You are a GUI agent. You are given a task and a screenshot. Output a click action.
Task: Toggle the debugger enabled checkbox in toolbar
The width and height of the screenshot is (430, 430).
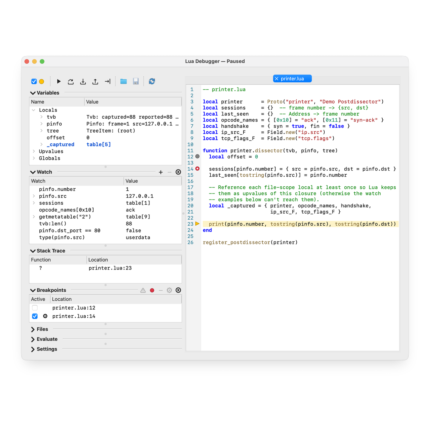coord(34,81)
